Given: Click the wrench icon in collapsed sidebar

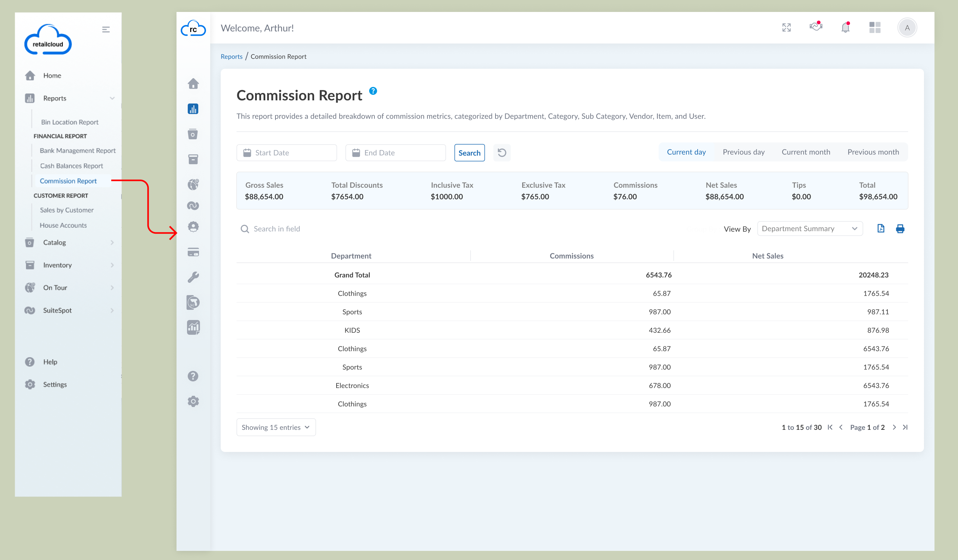Looking at the screenshot, I should pos(193,277).
